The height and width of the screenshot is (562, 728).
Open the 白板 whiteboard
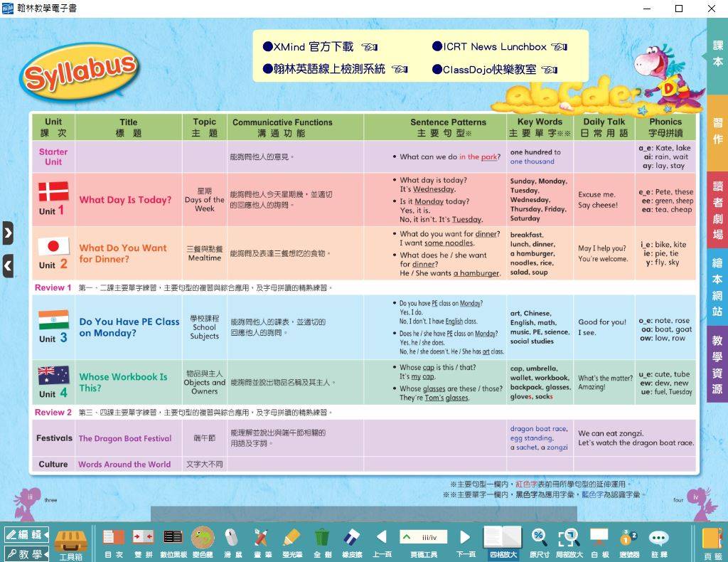tap(599, 543)
